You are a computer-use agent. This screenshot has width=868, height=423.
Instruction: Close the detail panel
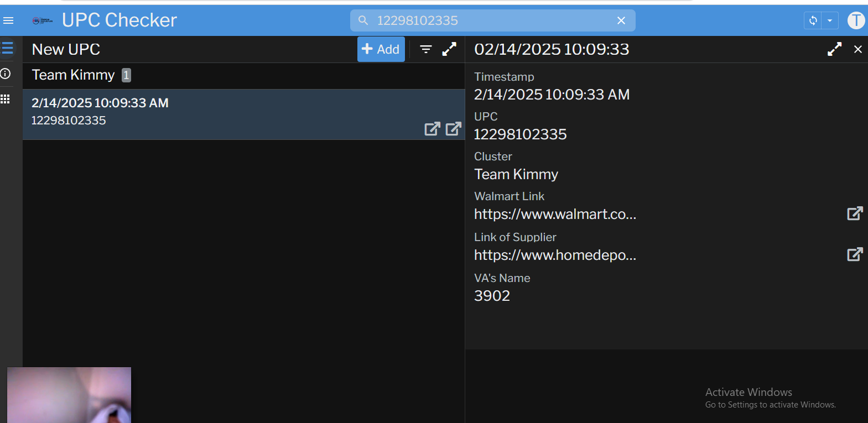(x=858, y=49)
